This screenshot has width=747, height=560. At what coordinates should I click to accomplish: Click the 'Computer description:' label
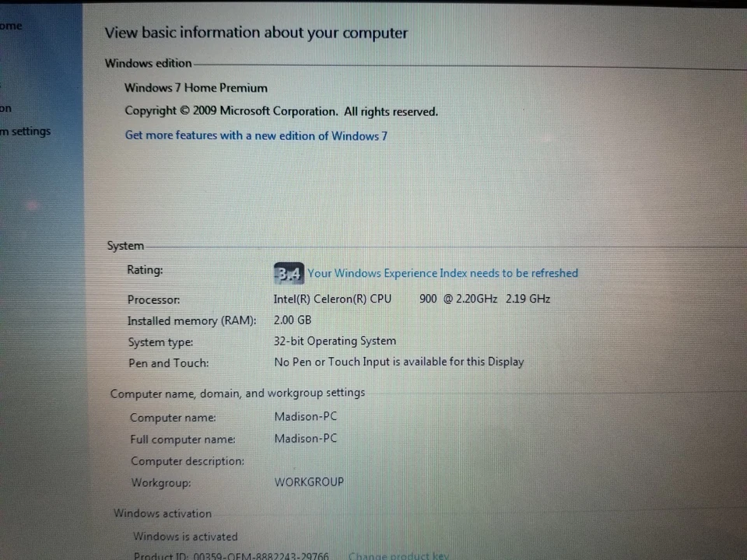188,461
